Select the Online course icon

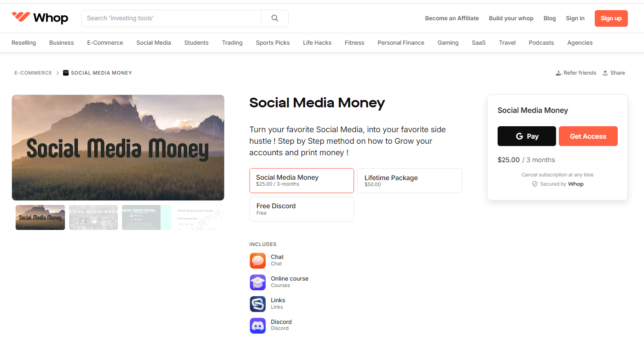point(257,282)
